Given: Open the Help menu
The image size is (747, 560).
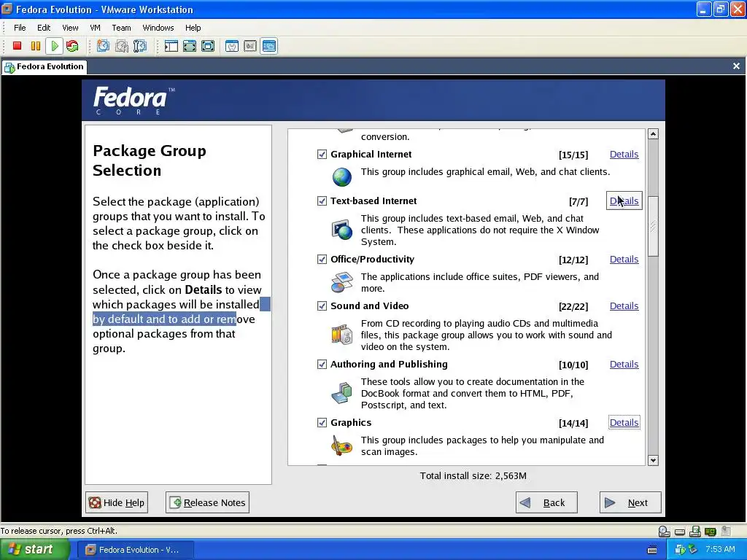Looking at the screenshot, I should point(193,28).
